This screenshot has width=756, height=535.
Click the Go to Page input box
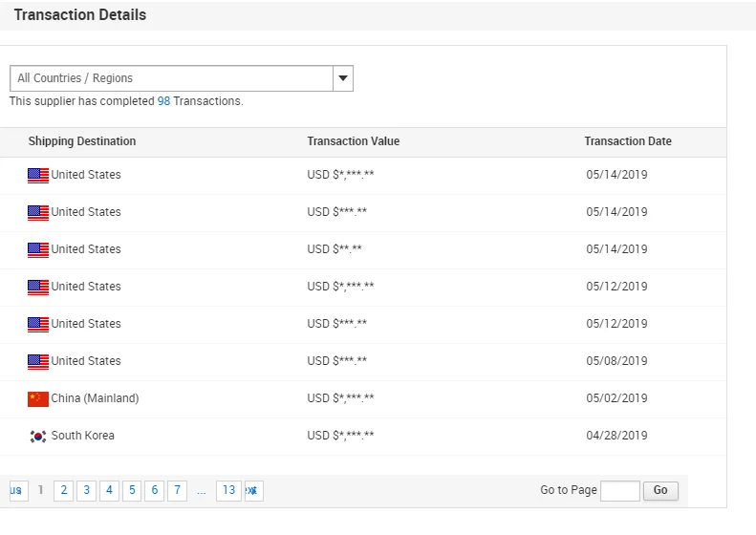pyautogui.click(x=619, y=490)
